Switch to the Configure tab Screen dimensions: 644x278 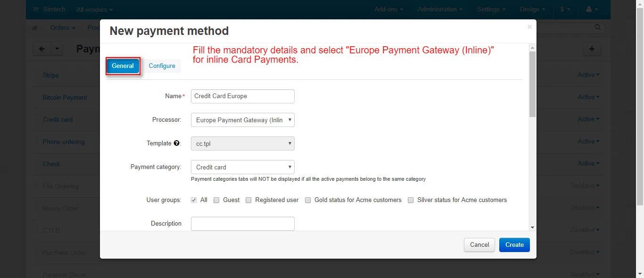tap(162, 66)
